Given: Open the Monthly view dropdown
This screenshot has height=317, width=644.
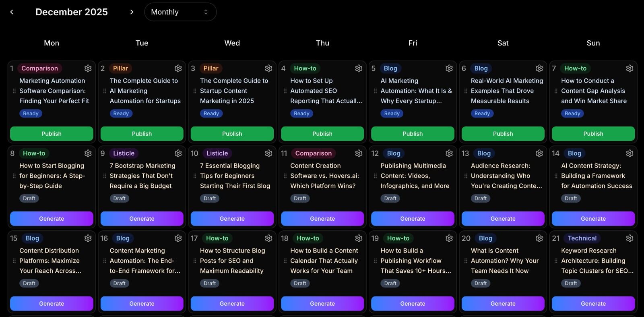Looking at the screenshot, I should [180, 12].
